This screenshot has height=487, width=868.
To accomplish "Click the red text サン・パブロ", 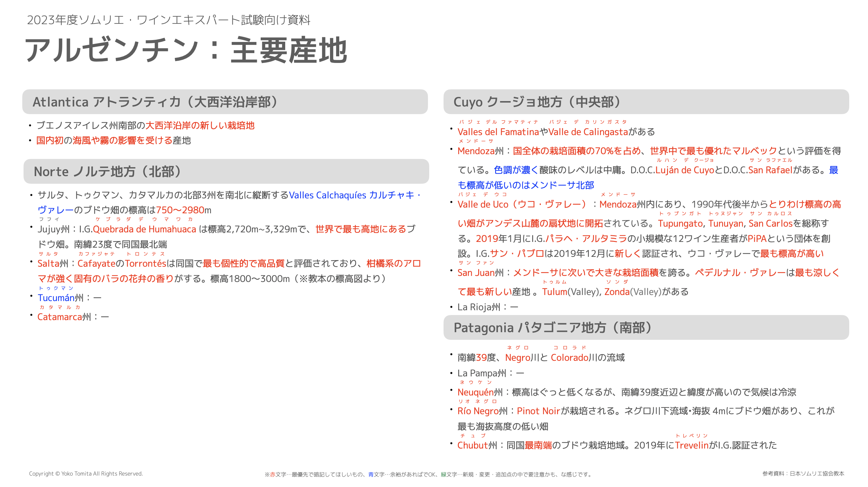I will click(x=517, y=254).
